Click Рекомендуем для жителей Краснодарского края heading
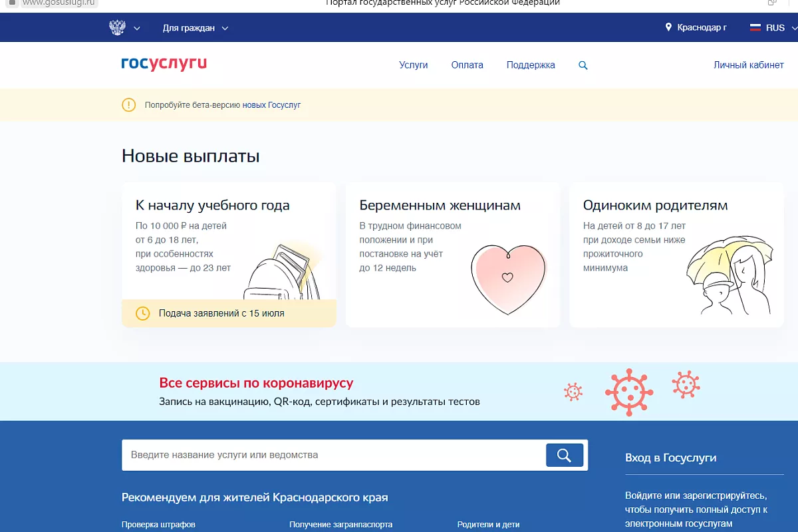798x532 pixels. (255, 497)
